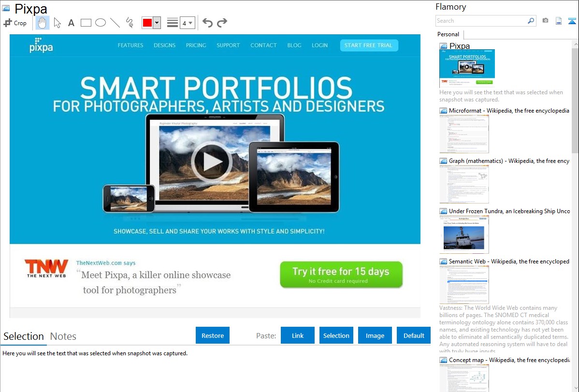
Task: Click Try it free for 15 days
Action: 341,275
